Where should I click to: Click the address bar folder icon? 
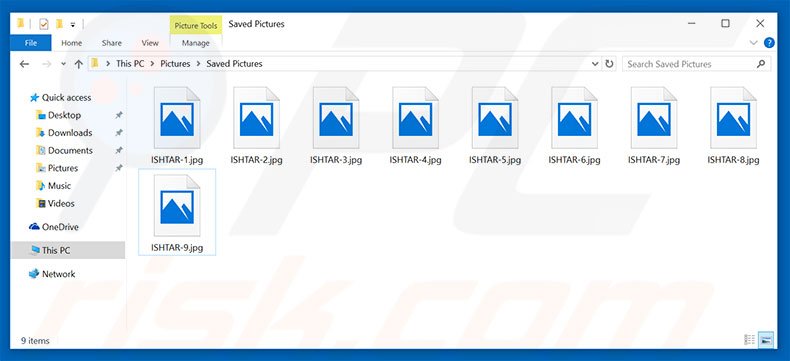95,63
